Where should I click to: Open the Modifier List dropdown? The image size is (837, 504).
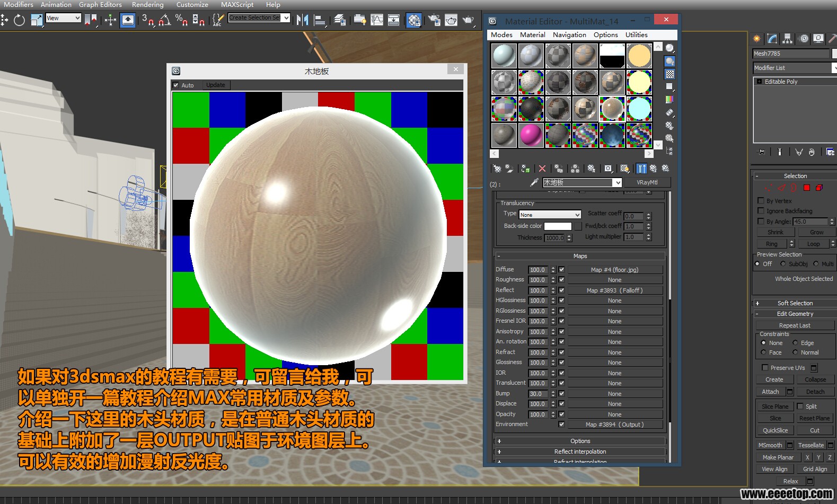point(795,68)
